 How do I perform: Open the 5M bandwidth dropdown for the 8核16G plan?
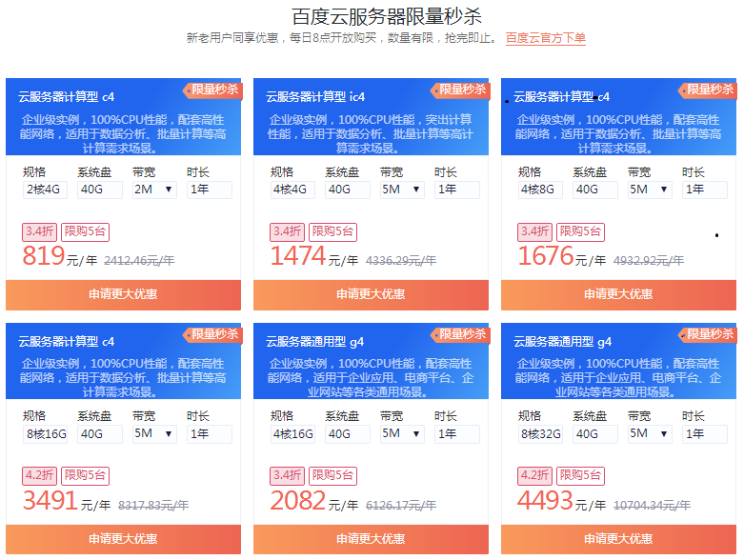[x=154, y=434]
